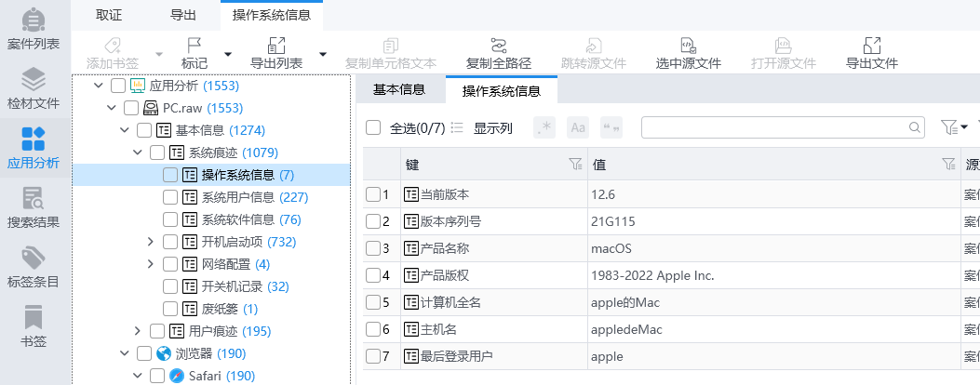Switch to the 基本信息 tab

(399, 89)
